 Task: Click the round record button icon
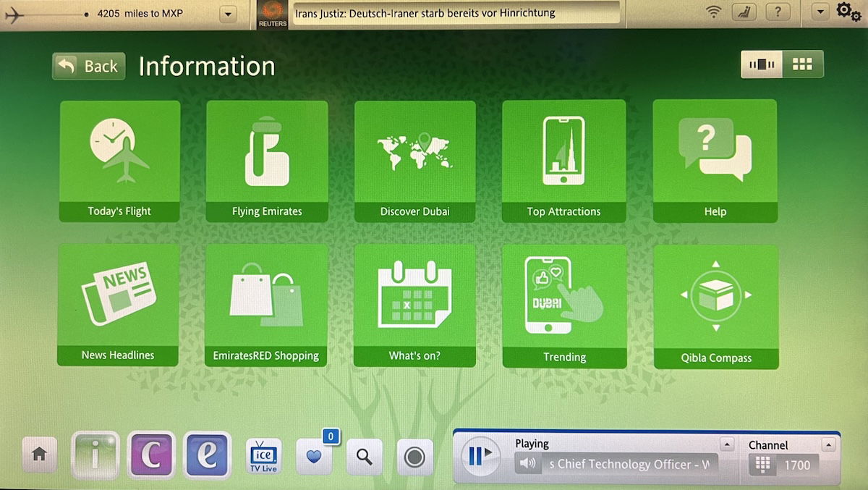[414, 457]
